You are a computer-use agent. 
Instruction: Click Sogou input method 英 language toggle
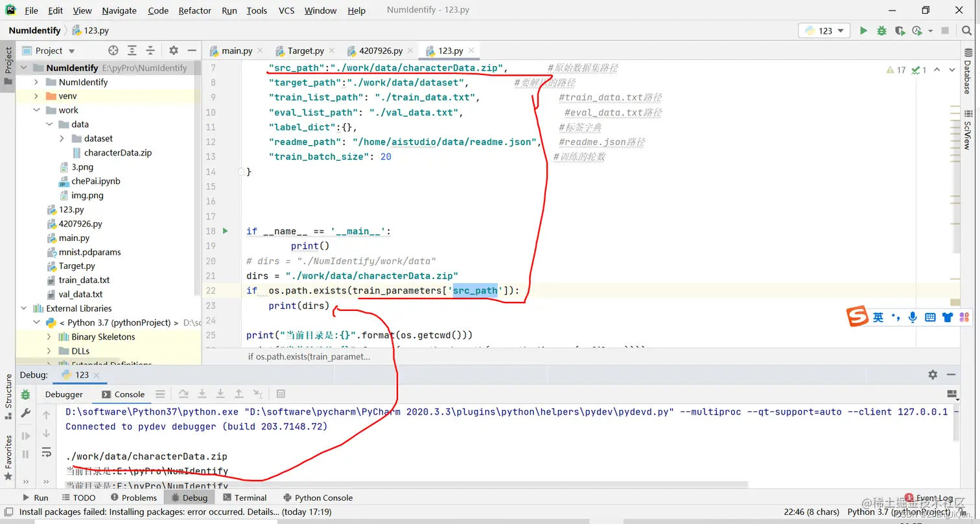(878, 317)
